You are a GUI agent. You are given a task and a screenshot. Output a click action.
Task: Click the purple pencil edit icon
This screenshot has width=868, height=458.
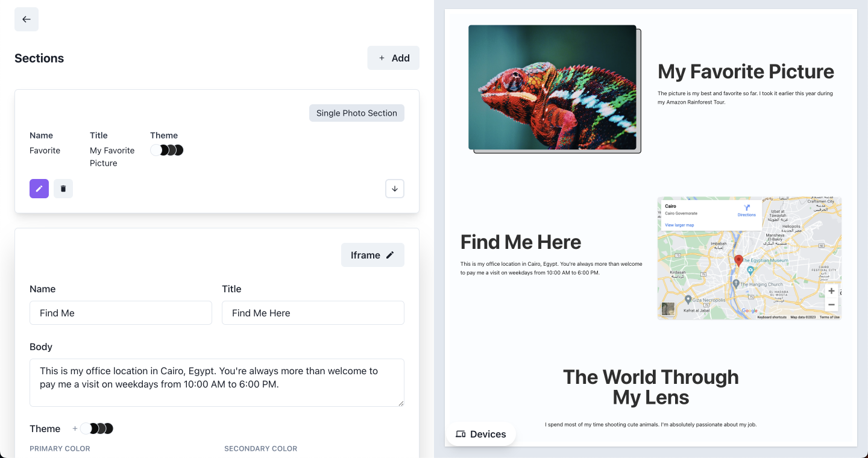(x=39, y=189)
